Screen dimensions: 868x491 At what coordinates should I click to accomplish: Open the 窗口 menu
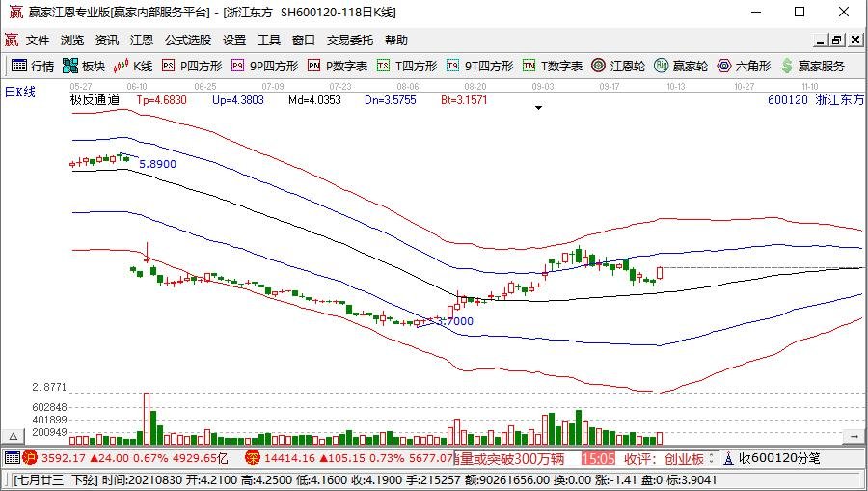coord(304,40)
